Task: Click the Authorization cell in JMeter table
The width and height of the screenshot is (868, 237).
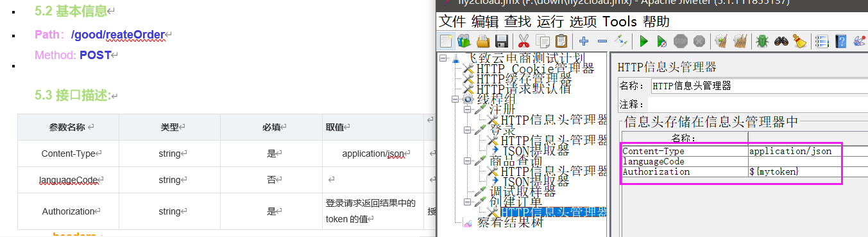Action: [685, 172]
